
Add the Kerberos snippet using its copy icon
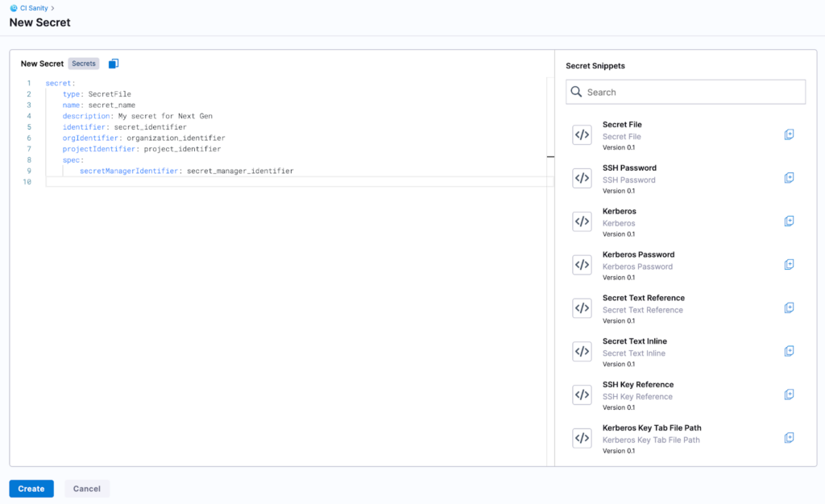[789, 221]
